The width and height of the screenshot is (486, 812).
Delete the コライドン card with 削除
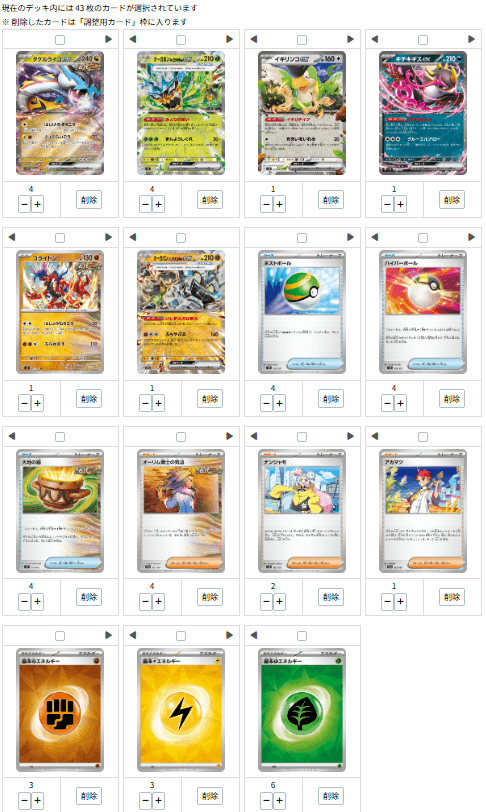pyautogui.click(x=89, y=399)
